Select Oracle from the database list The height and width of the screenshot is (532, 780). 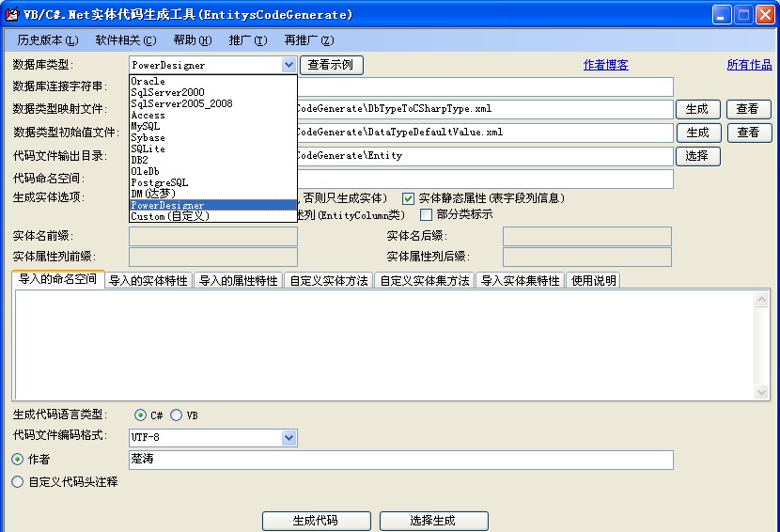213,81
